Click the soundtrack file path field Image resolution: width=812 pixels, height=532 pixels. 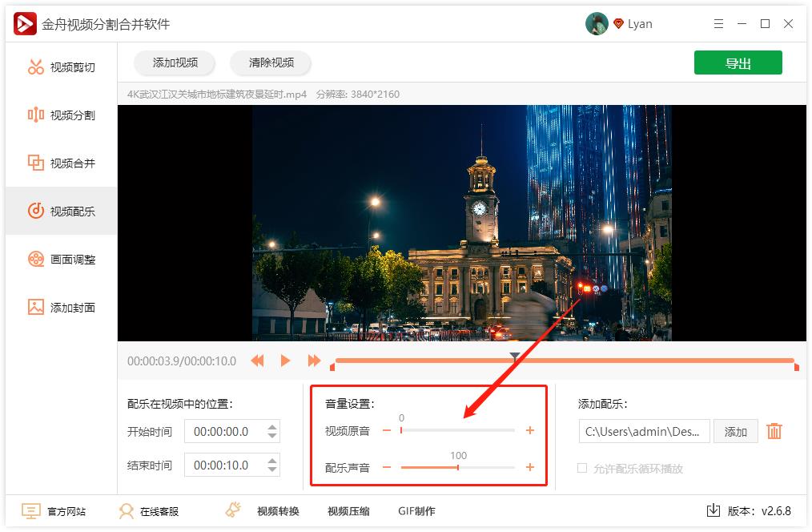(644, 432)
